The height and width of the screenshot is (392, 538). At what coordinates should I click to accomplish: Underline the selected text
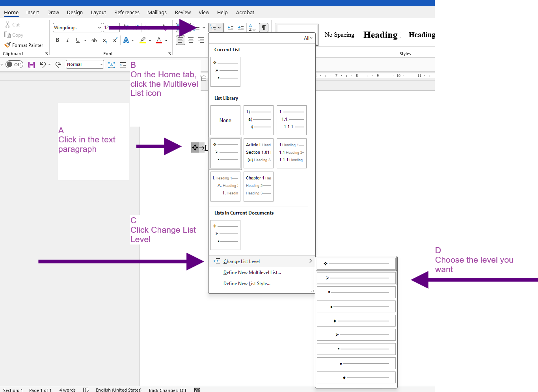pyautogui.click(x=78, y=40)
